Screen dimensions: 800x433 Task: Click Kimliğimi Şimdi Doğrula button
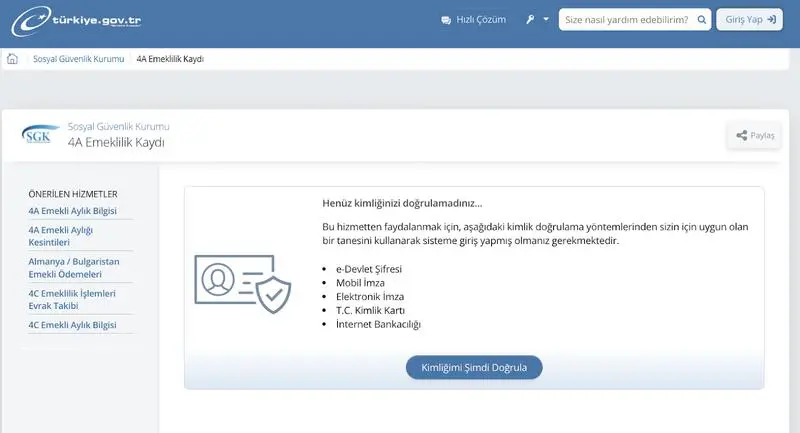click(474, 367)
